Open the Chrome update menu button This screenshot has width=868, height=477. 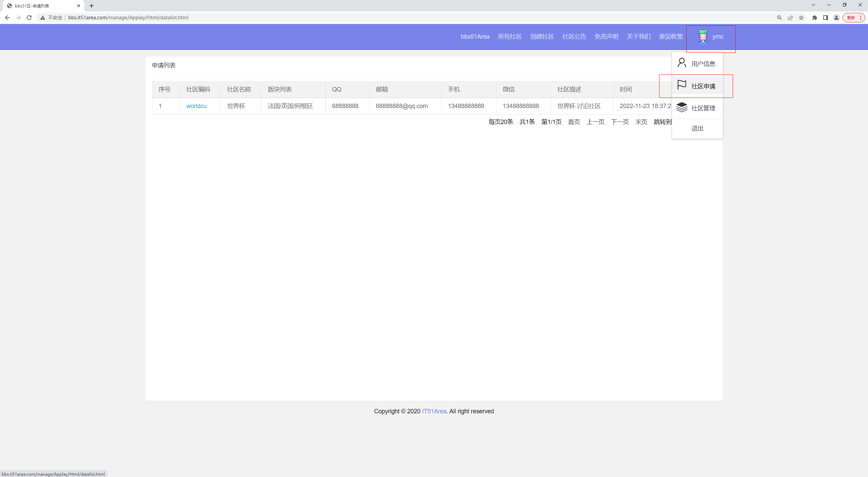coord(854,18)
